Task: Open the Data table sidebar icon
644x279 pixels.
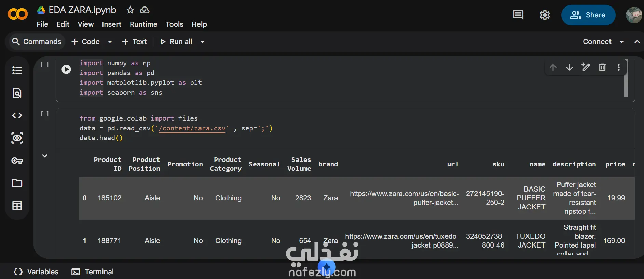Action: click(x=17, y=206)
